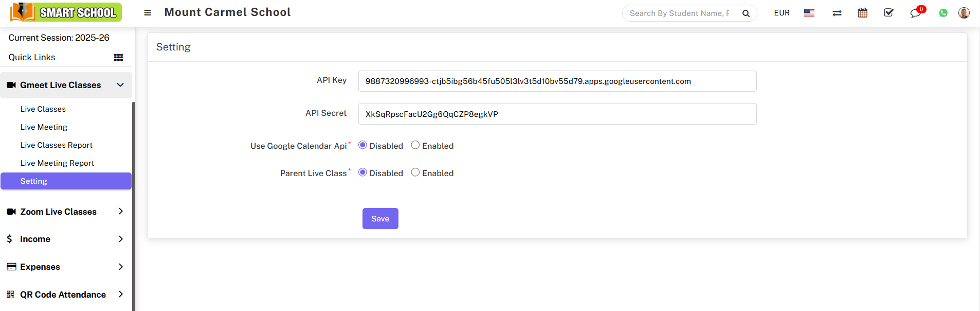Open the US flag language selector
The image size is (980, 311).
coord(809,13)
